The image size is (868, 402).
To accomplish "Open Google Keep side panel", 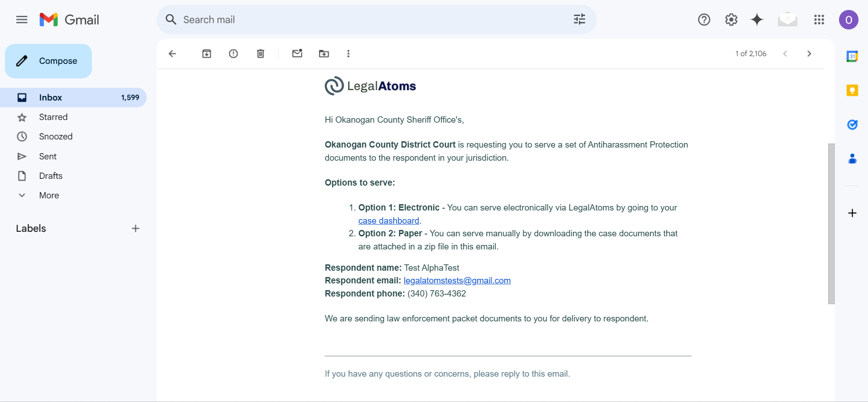I will point(852,91).
